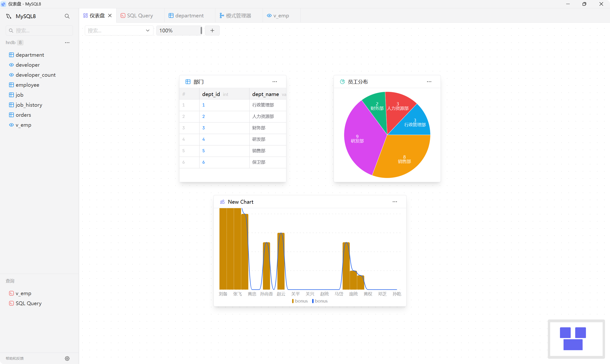Toggle the orange bonus legend series

tap(300, 301)
